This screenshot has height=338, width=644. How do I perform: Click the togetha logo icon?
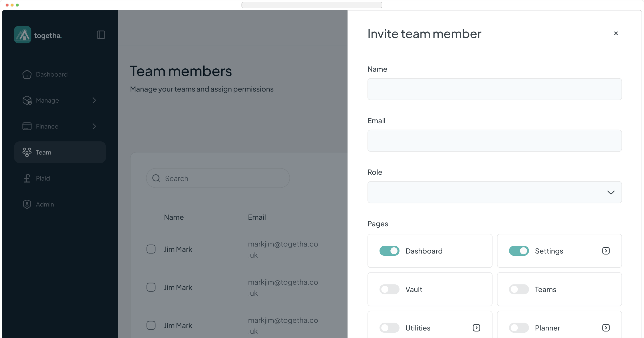[x=23, y=35]
